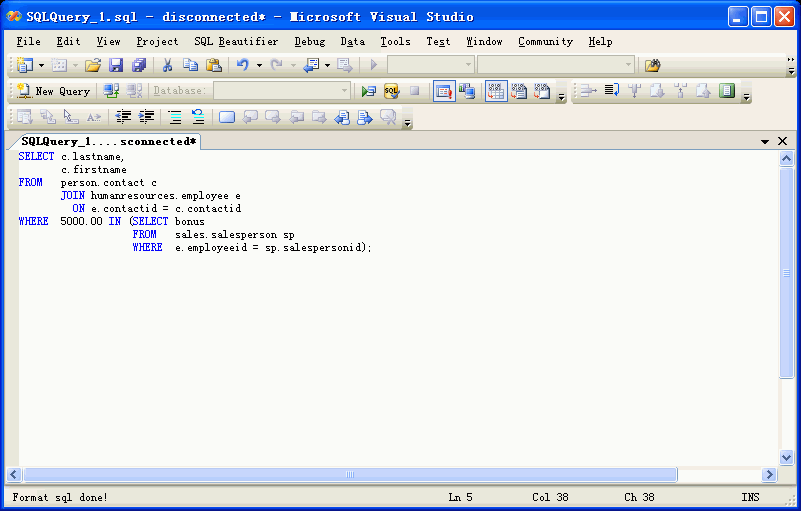Jump to next bookmark in document
This screenshot has height=511, width=801.
[x=365, y=118]
